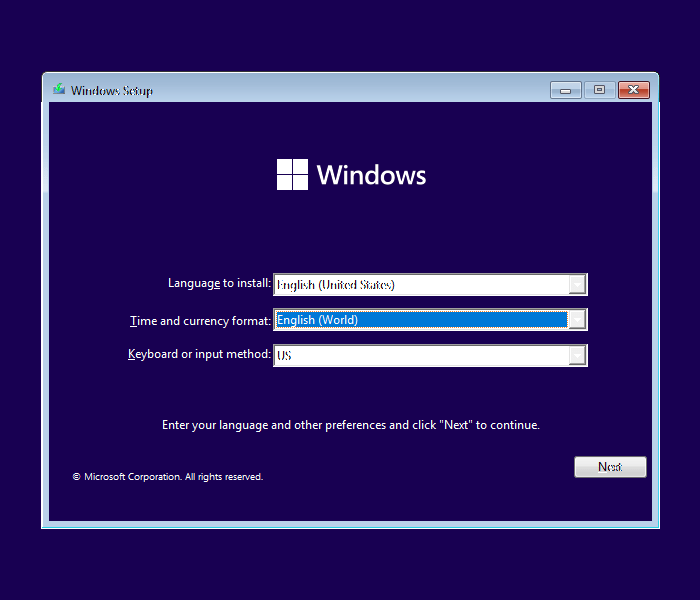Expand the Language to install dropdown arrow
Screen dimensions: 700x600
click(x=576, y=285)
